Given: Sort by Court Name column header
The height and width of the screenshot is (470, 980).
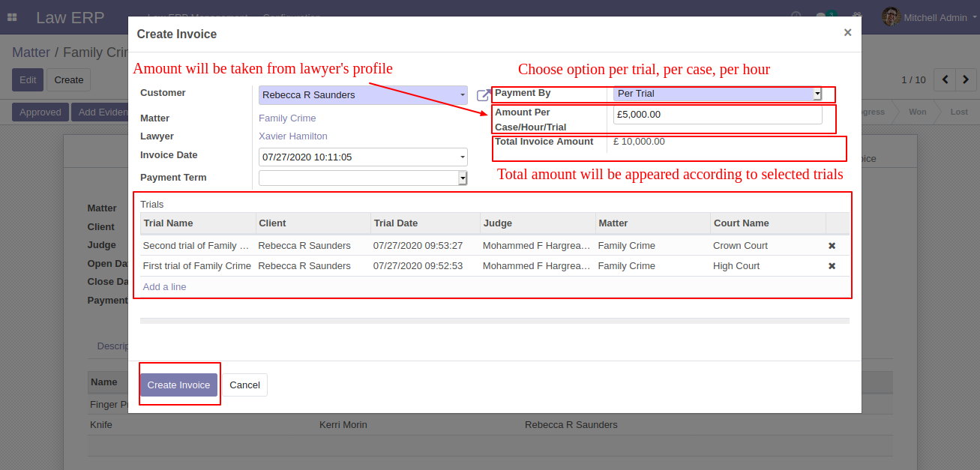Looking at the screenshot, I should (x=768, y=223).
